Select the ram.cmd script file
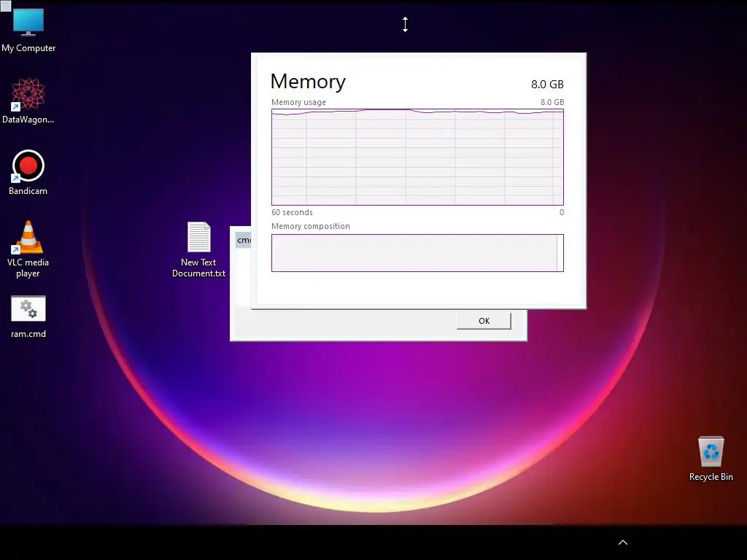Screen dimensions: 747x560 (28, 316)
